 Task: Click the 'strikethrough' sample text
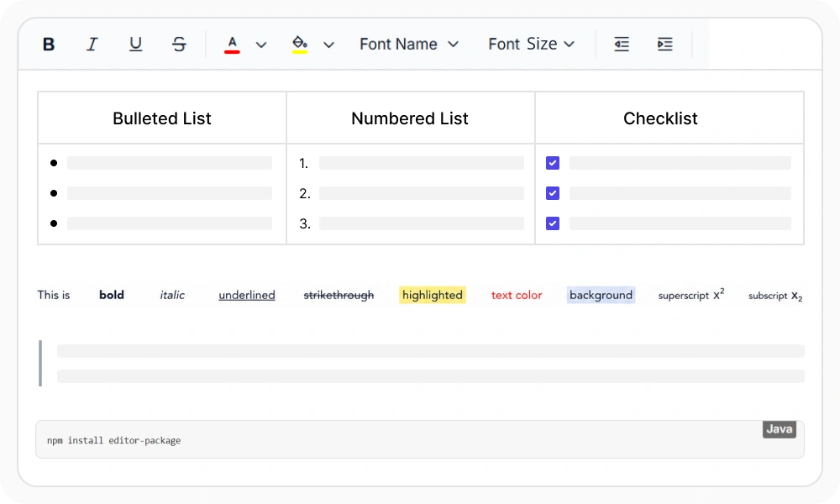click(x=339, y=295)
